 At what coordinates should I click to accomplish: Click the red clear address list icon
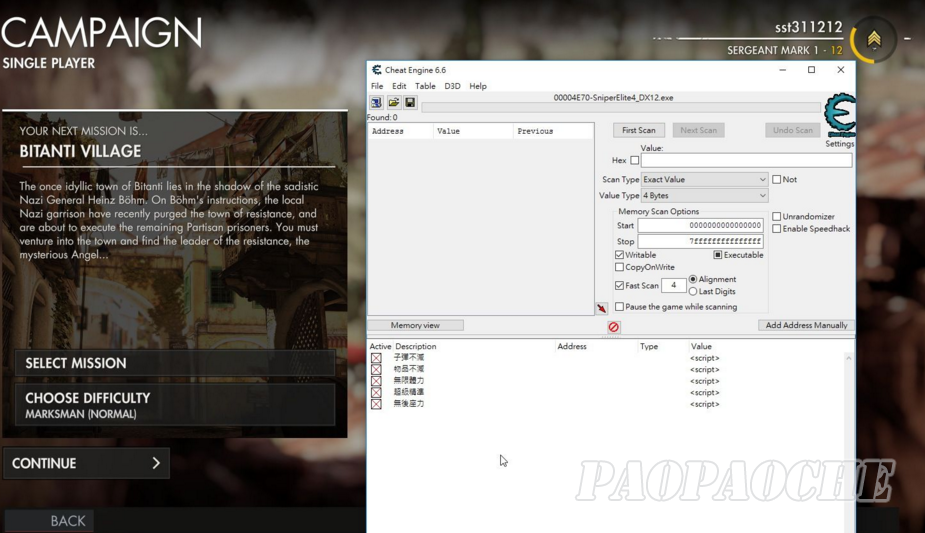[614, 327]
